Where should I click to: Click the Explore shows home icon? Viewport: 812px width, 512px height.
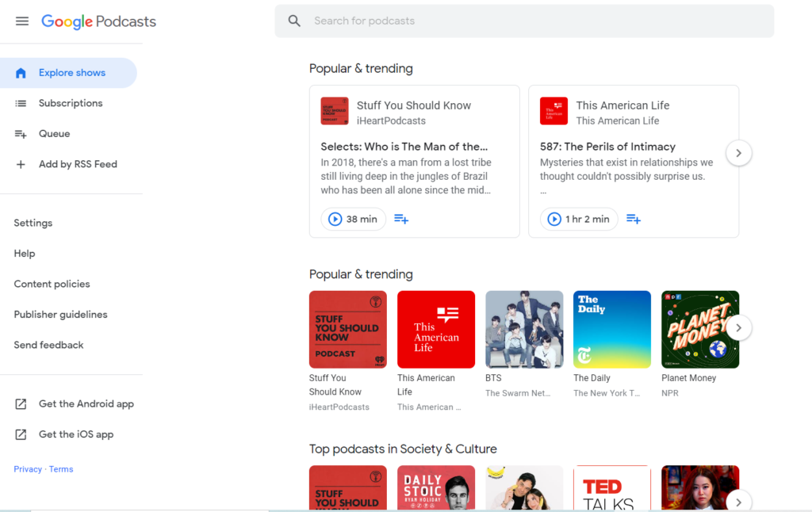tap(21, 73)
